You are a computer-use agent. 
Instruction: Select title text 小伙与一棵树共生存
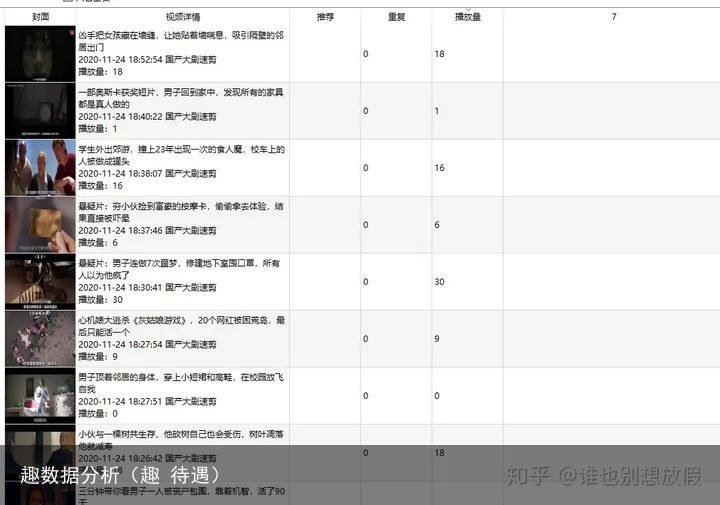(119, 434)
